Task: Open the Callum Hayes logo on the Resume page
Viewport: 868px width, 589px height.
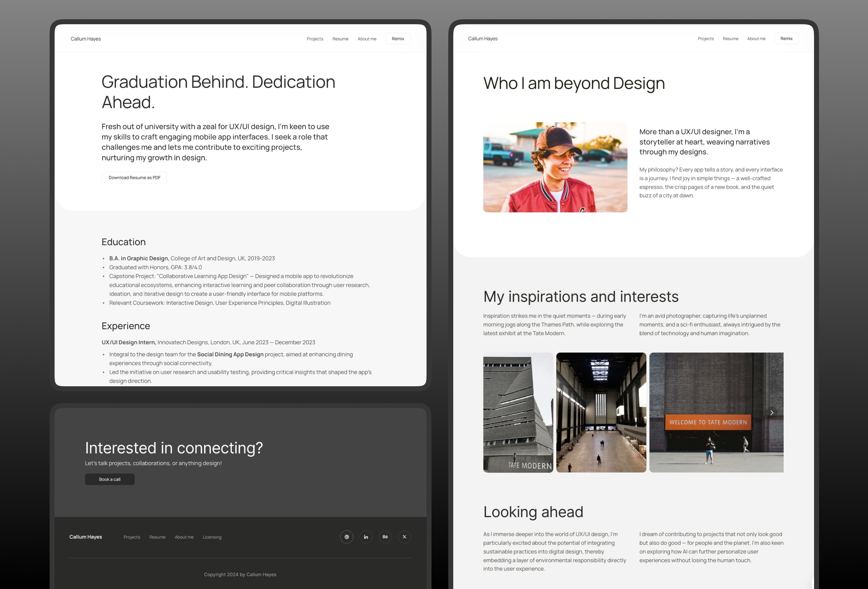Action: pyautogui.click(x=86, y=39)
